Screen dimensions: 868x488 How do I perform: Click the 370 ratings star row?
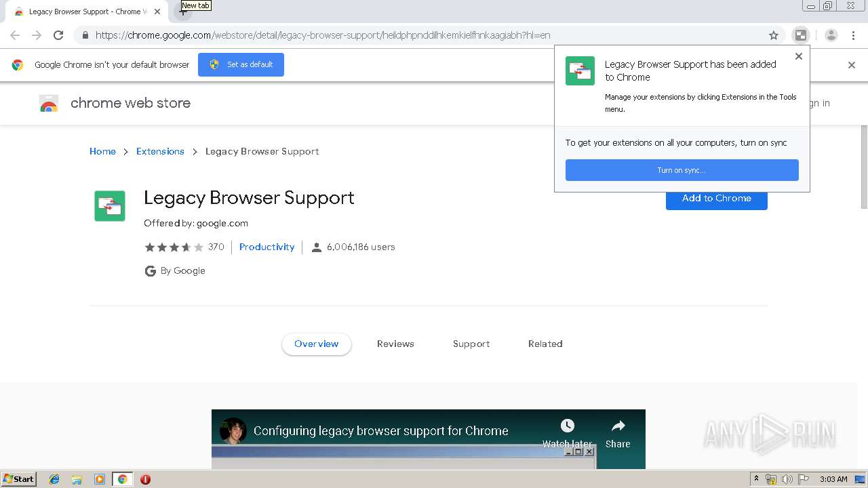[174, 247]
